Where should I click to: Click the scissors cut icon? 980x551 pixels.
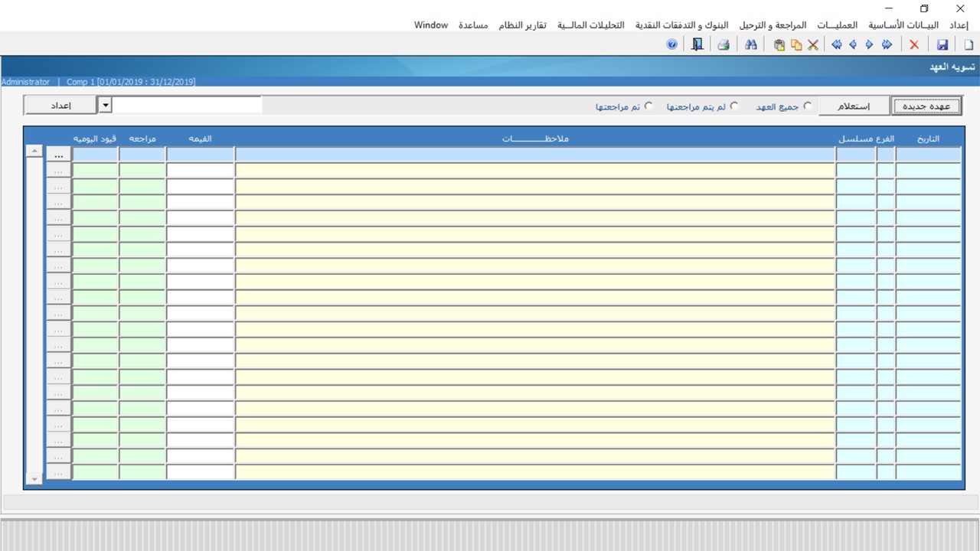(x=813, y=45)
